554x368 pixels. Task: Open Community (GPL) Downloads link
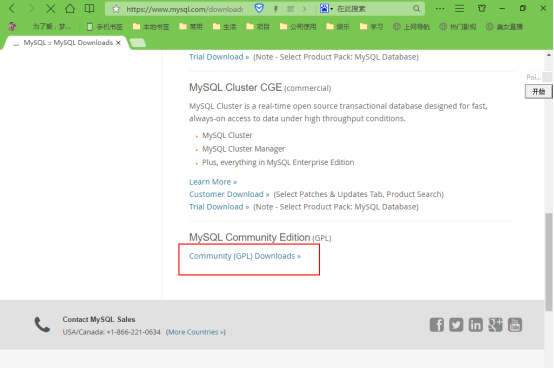[x=245, y=256]
